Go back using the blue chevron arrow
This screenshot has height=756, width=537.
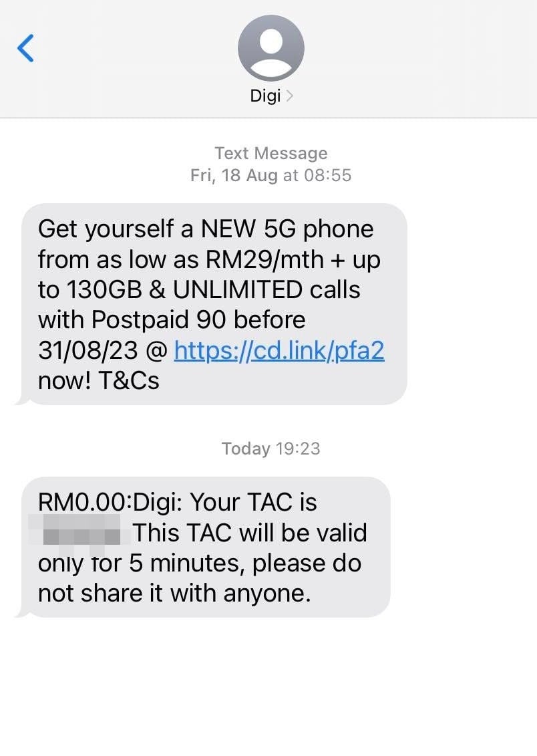(25, 48)
